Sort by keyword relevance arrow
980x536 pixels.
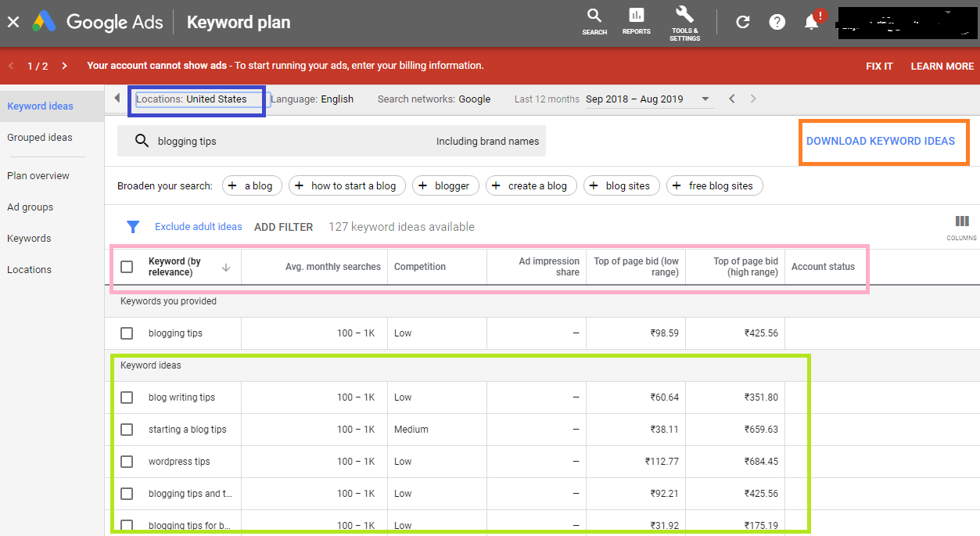[226, 267]
